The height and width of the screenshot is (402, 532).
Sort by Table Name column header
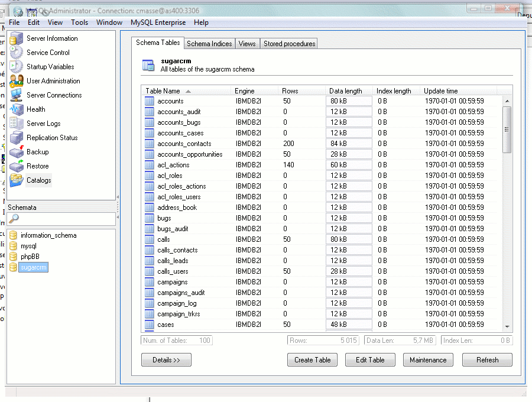tap(186, 91)
